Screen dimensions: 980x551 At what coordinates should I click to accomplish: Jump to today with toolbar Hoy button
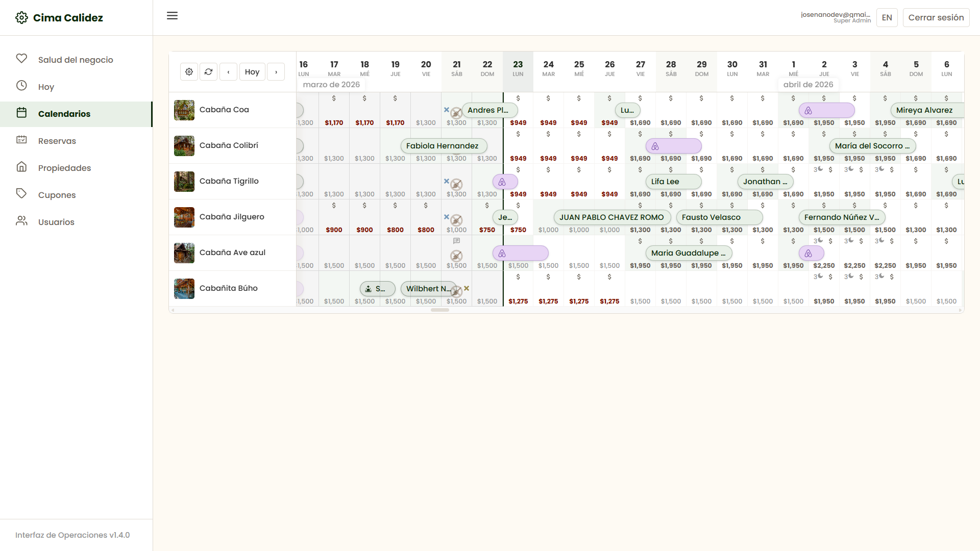(252, 72)
